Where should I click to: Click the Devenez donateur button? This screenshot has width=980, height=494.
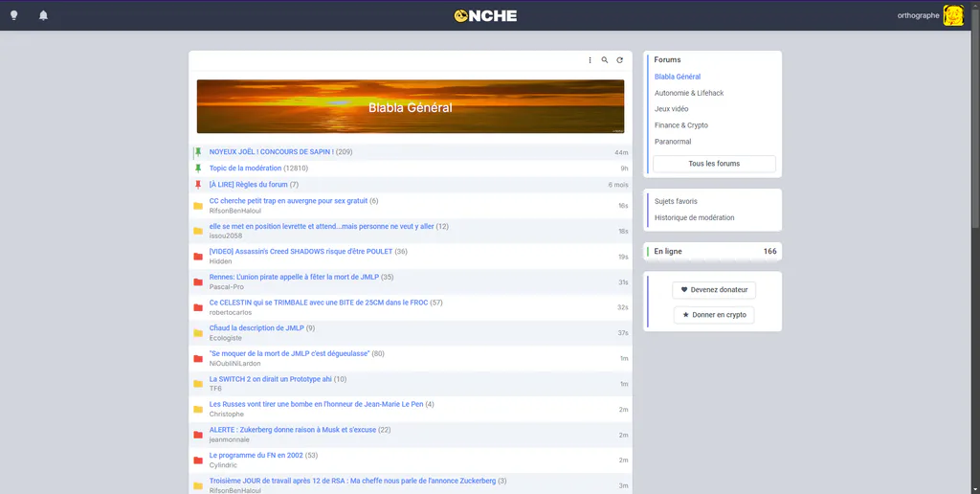tap(714, 290)
